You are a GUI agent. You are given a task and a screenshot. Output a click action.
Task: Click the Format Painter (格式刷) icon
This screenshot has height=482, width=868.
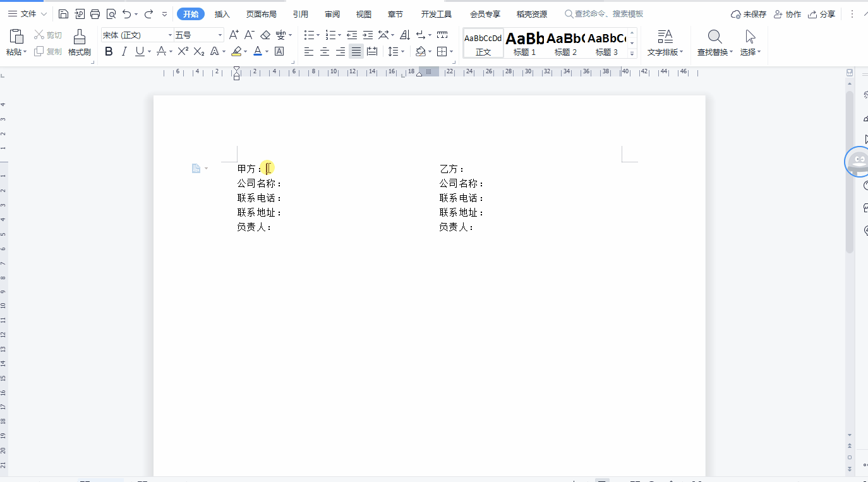point(80,42)
